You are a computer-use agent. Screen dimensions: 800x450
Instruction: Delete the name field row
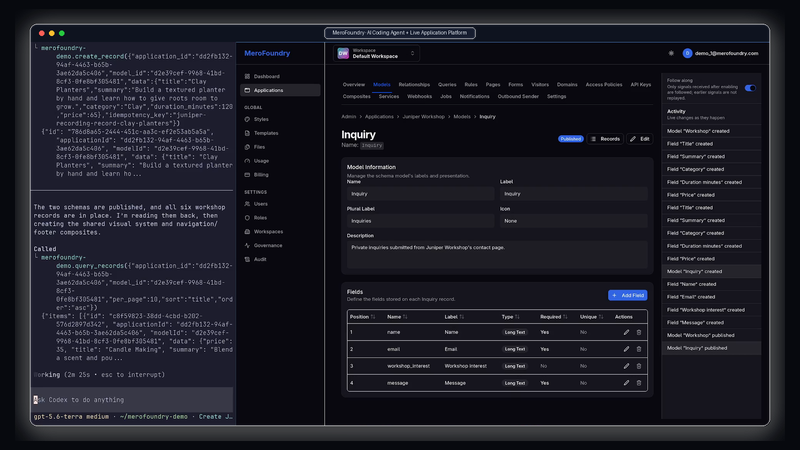[639, 332]
